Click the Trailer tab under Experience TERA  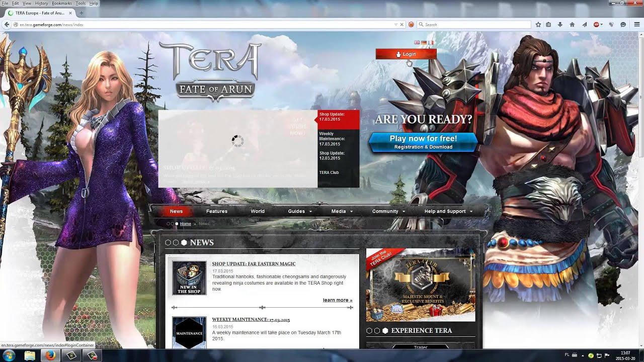click(421, 347)
